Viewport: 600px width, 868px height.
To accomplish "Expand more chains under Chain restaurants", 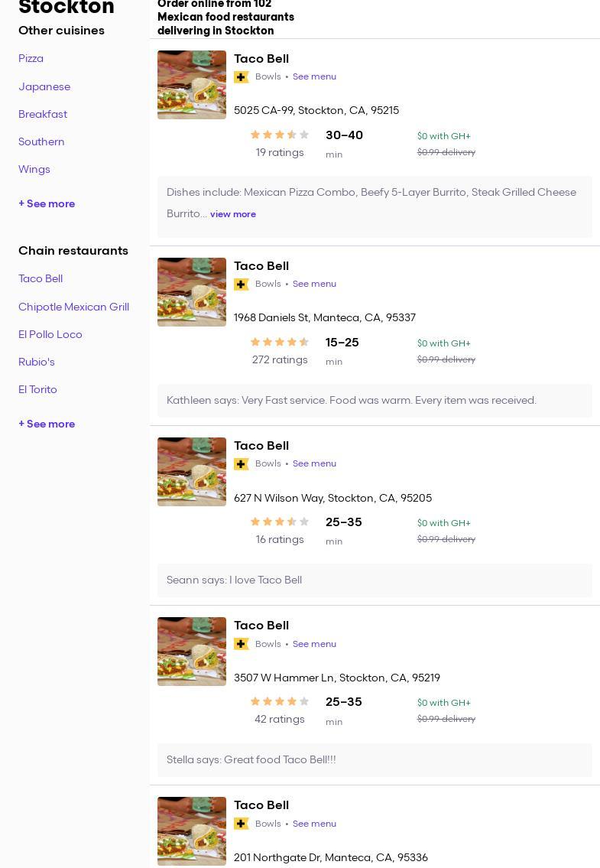I will click(x=47, y=424).
